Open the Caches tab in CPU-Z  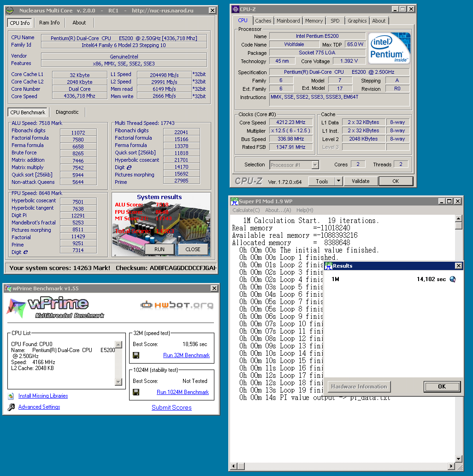tap(263, 21)
